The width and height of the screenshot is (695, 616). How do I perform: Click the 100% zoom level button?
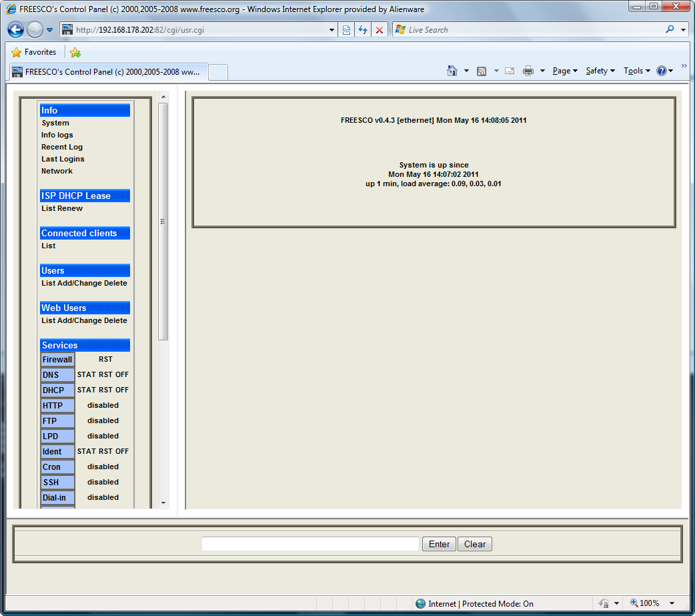pos(646,603)
